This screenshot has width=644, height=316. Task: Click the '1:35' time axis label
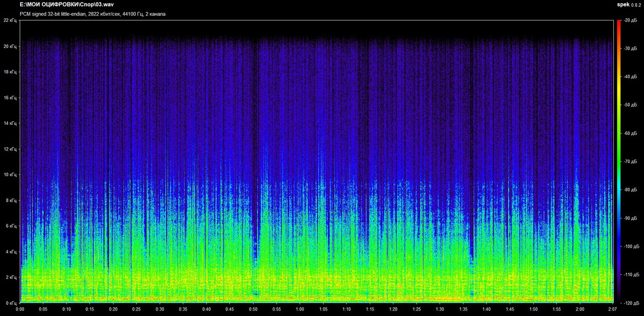(464, 309)
